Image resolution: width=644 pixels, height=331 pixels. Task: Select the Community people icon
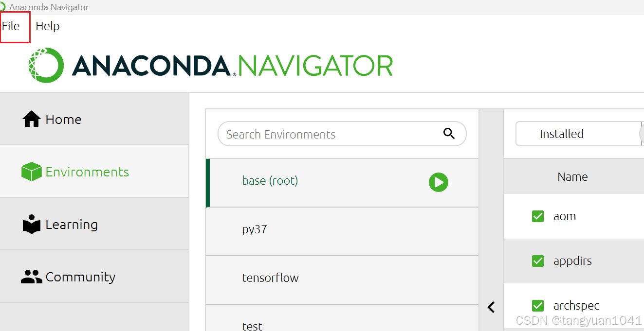pyautogui.click(x=31, y=276)
